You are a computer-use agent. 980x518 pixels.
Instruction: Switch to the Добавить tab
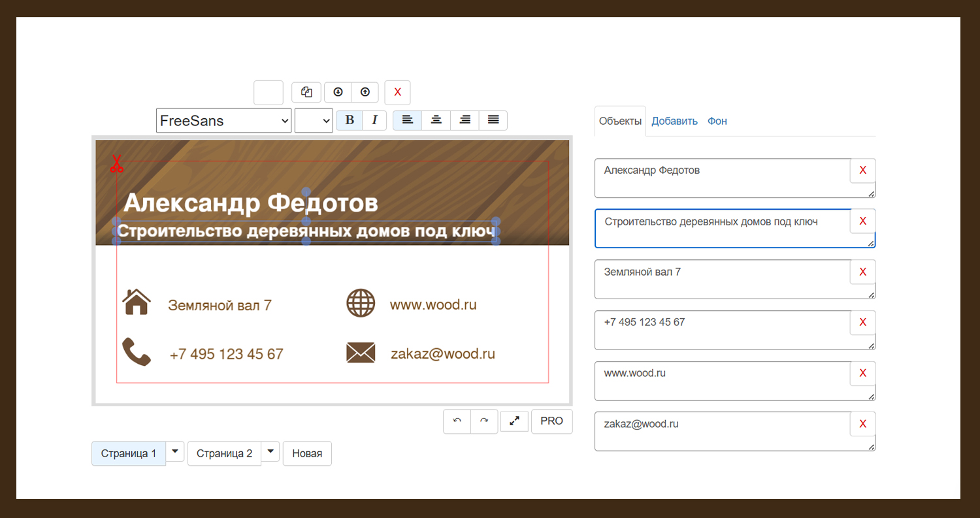[674, 121]
